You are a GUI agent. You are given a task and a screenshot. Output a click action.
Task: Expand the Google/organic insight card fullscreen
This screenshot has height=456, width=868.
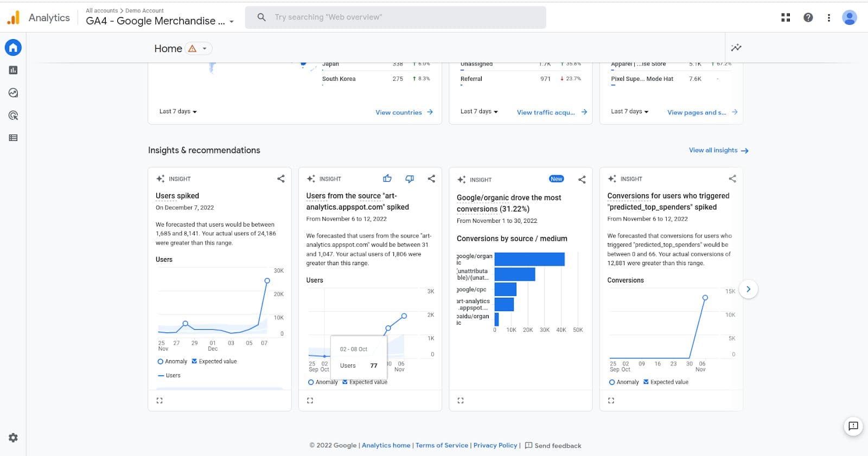click(461, 401)
